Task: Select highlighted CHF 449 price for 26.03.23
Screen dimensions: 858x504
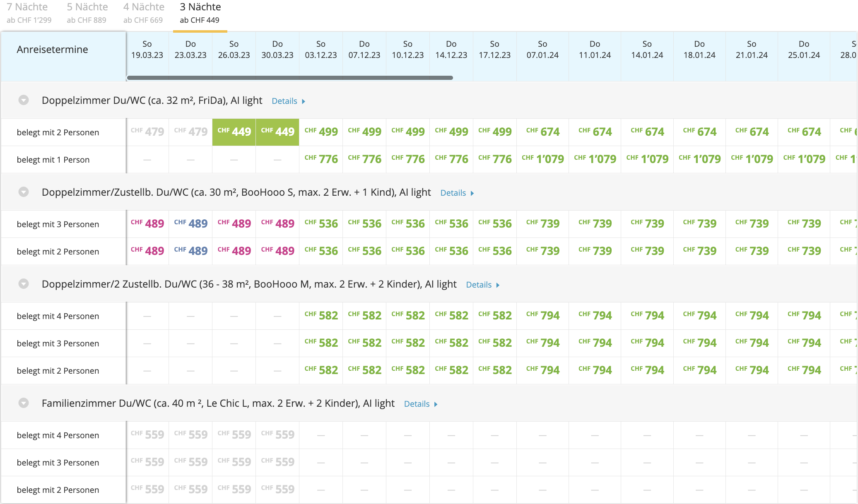Action: [234, 132]
